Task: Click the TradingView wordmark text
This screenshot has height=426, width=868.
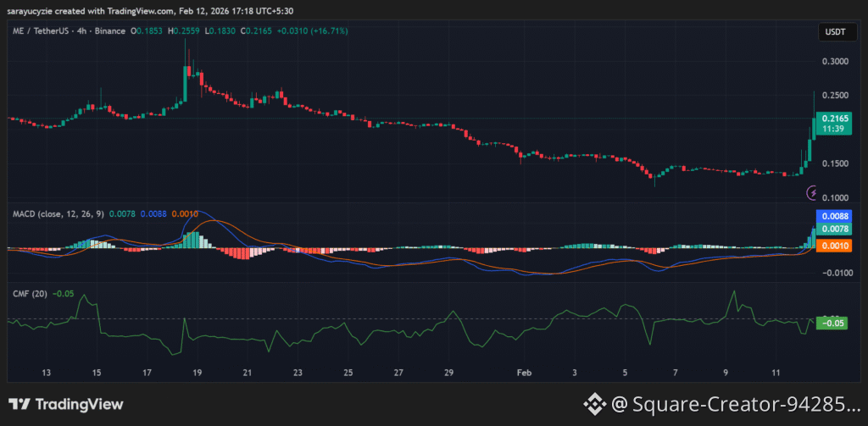Action: pyautogui.click(x=80, y=405)
